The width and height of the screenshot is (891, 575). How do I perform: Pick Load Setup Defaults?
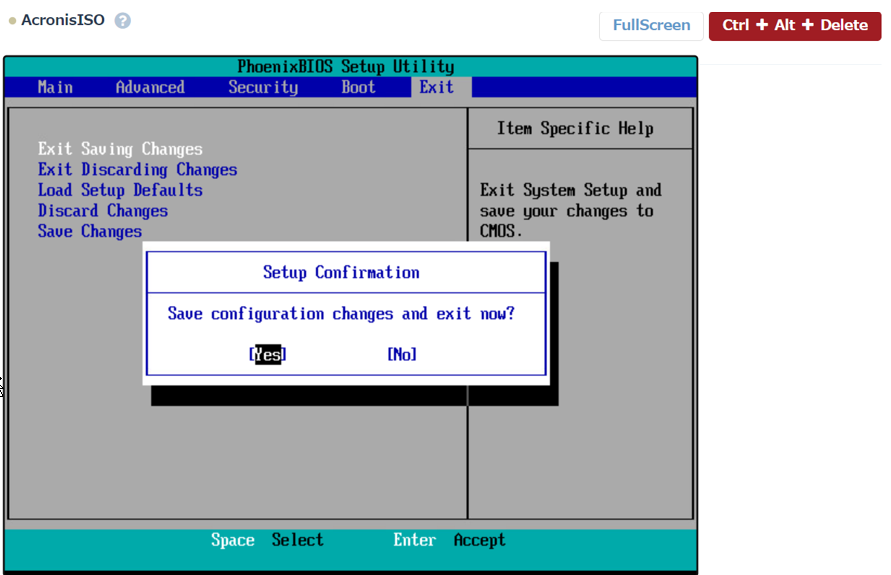click(x=120, y=190)
